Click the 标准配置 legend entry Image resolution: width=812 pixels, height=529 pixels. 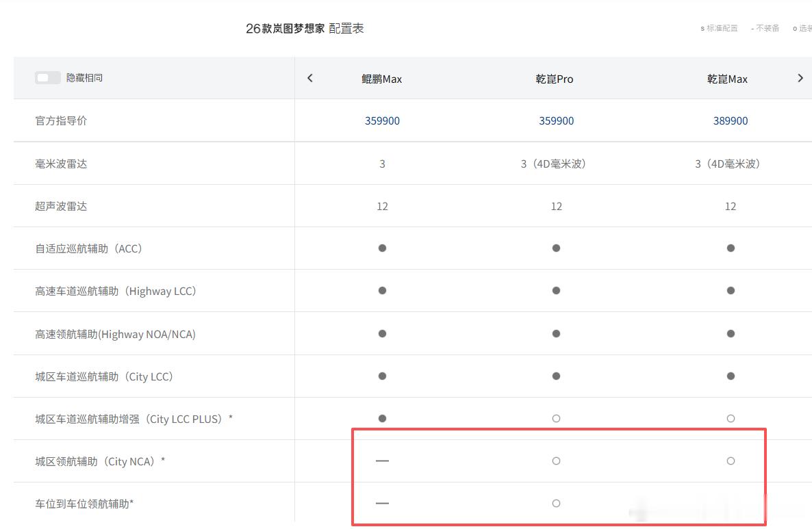719,29
